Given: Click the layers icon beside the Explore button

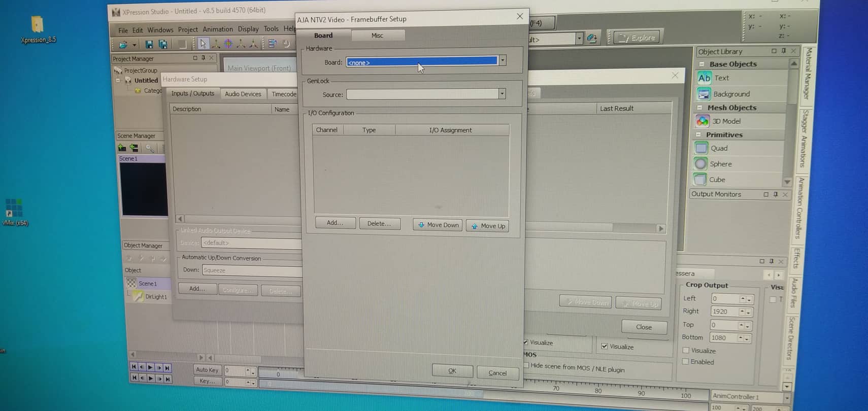Looking at the screenshot, I should pyautogui.click(x=592, y=38).
